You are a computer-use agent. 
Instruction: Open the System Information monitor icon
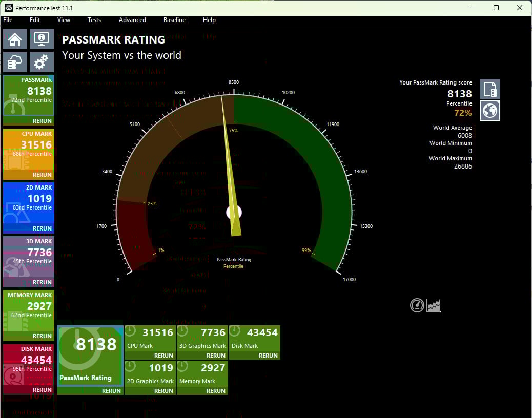click(42, 39)
